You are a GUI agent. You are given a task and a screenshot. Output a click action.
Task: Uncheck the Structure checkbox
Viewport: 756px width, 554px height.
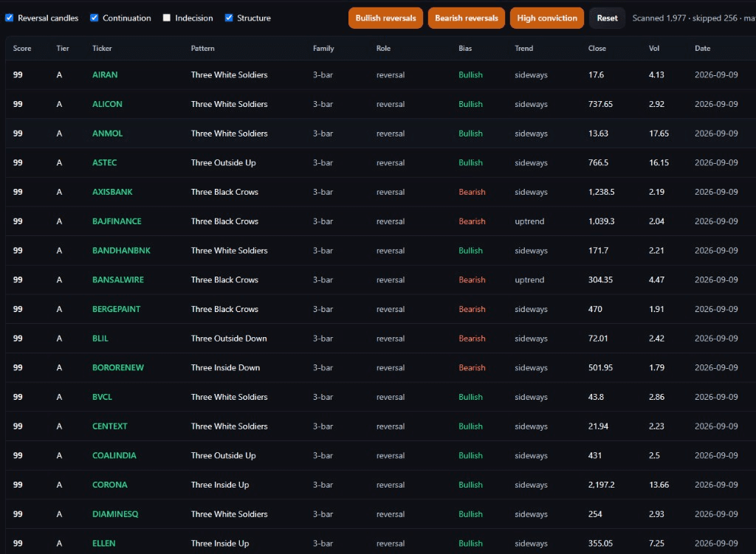229,18
